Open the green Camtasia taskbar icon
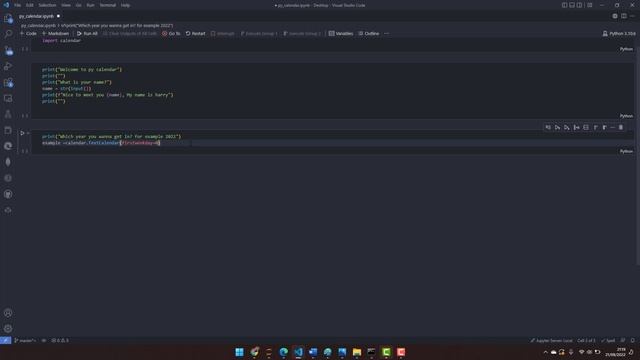640x360 pixels. (x=386, y=352)
